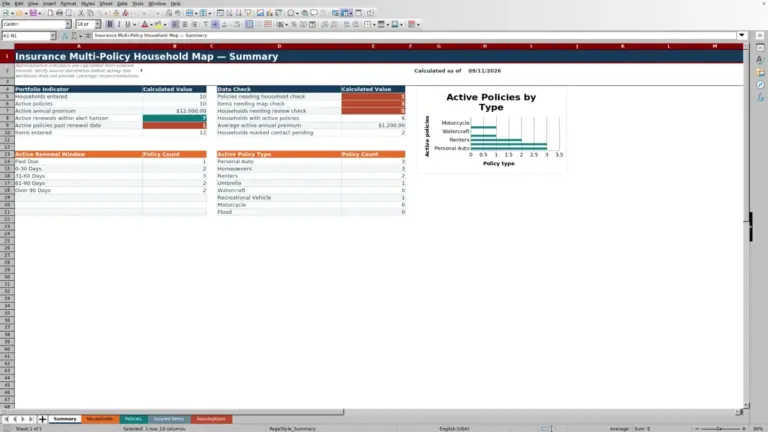Click the Format as date icon
This screenshot has width=768, height=432.
[312, 24]
